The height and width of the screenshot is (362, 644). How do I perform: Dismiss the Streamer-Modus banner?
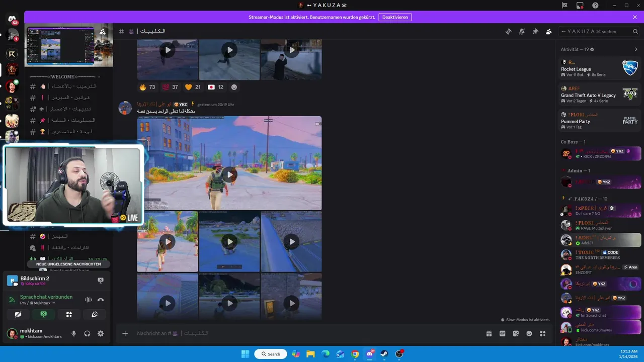point(635,17)
